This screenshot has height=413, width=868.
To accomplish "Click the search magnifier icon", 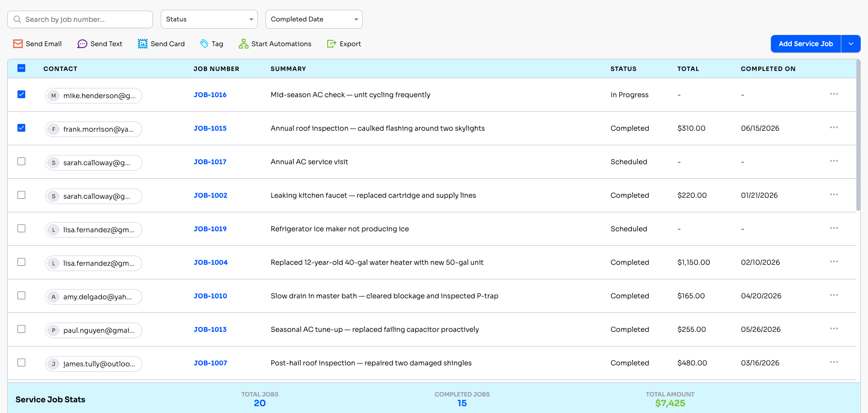I will (x=17, y=19).
